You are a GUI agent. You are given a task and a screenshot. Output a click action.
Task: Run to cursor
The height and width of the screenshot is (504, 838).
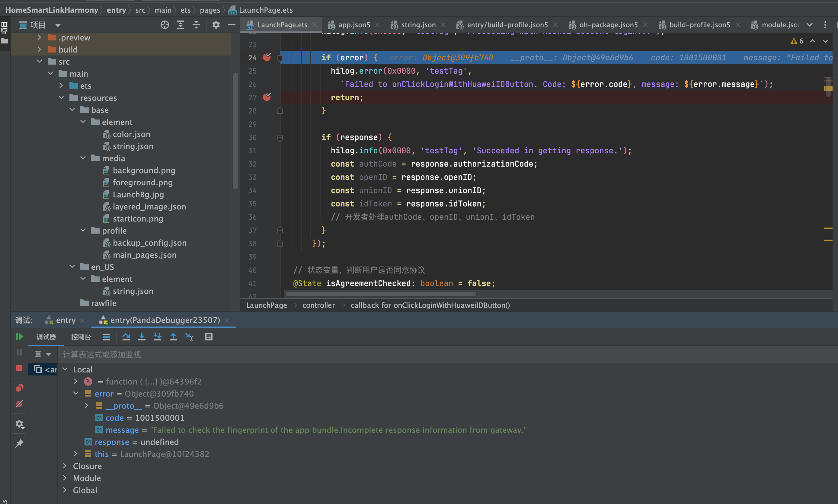click(x=189, y=337)
